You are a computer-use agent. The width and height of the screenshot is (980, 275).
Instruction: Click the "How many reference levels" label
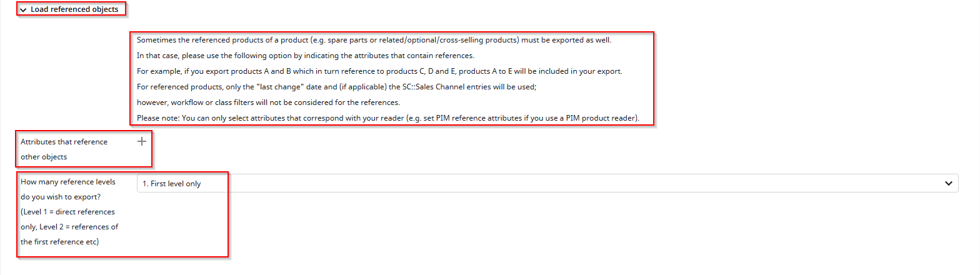click(68, 182)
